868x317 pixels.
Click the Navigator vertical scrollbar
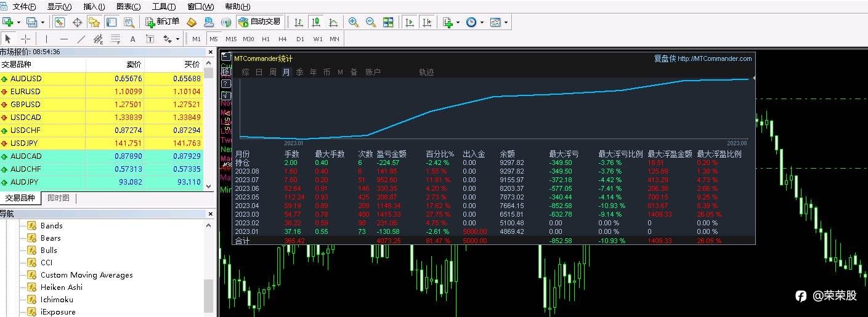tap(208, 268)
